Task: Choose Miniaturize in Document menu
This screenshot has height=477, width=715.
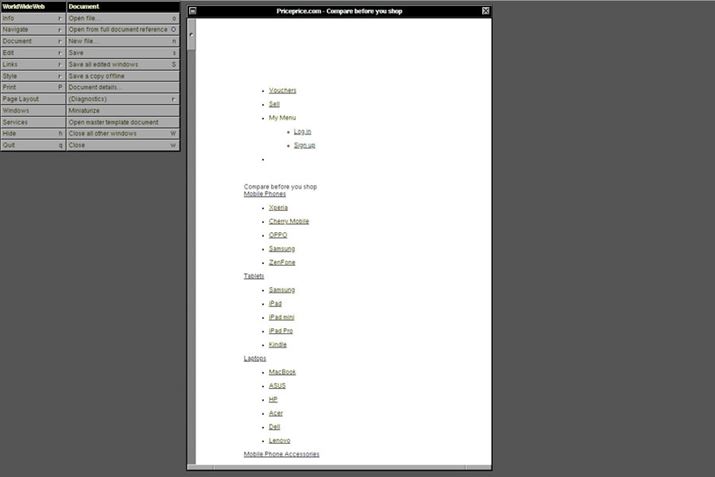Action: pos(123,110)
